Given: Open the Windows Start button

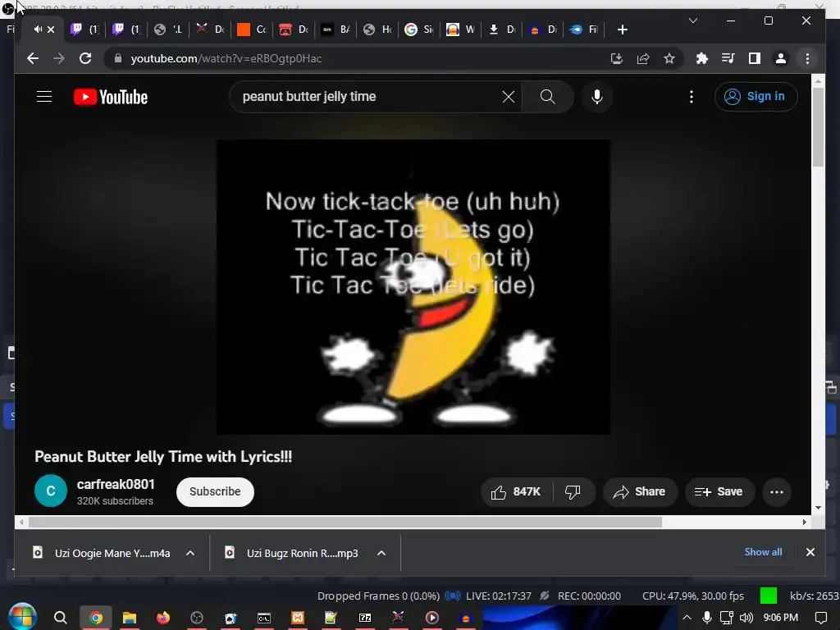Looking at the screenshot, I should (22, 617).
